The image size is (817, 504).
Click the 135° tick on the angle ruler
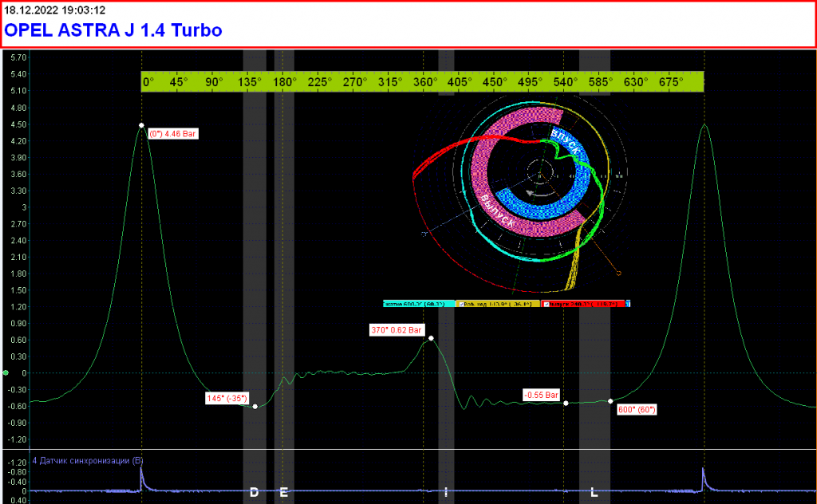coord(250,82)
